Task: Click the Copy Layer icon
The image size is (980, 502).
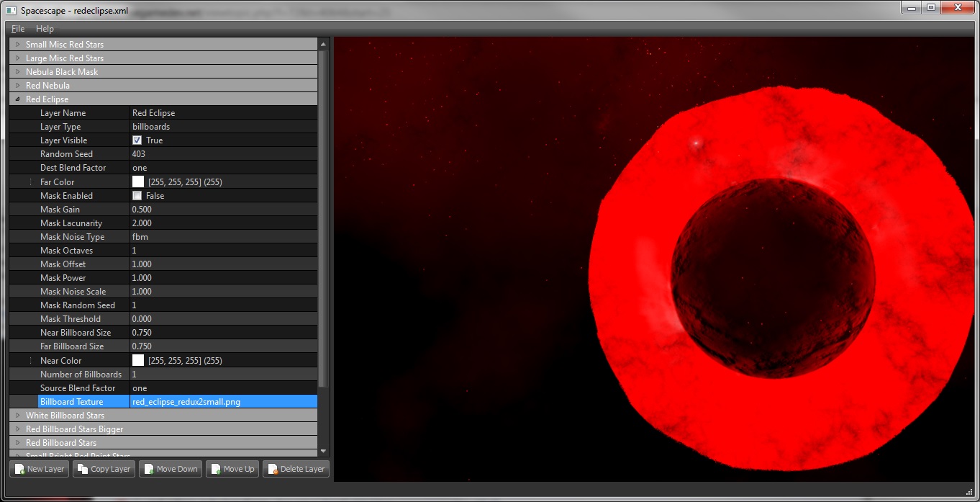Action: (x=83, y=469)
